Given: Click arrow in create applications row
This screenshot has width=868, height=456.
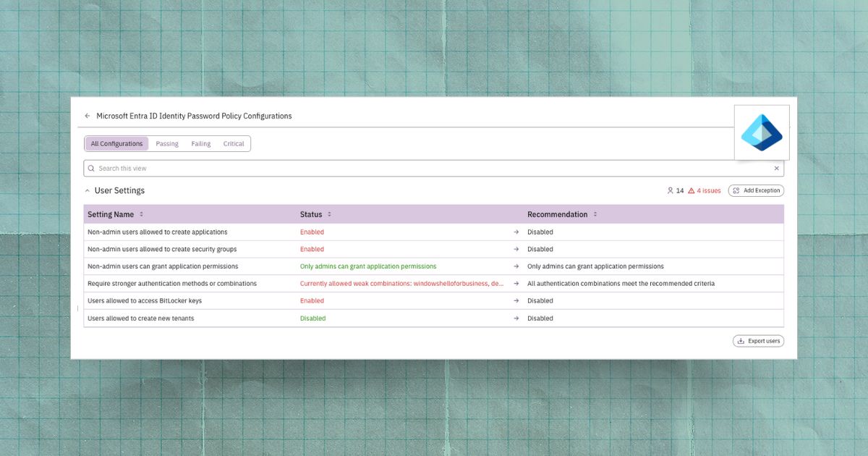Looking at the screenshot, I should tap(516, 232).
